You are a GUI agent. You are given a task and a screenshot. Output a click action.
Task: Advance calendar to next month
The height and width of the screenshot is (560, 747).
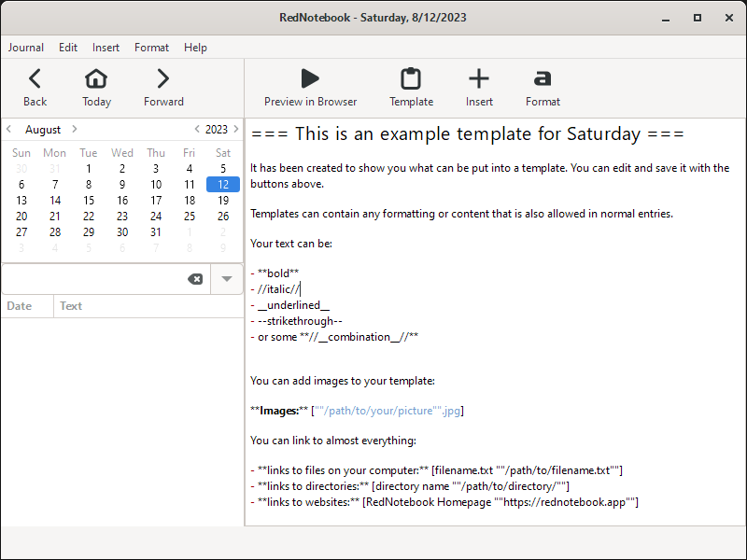75,130
